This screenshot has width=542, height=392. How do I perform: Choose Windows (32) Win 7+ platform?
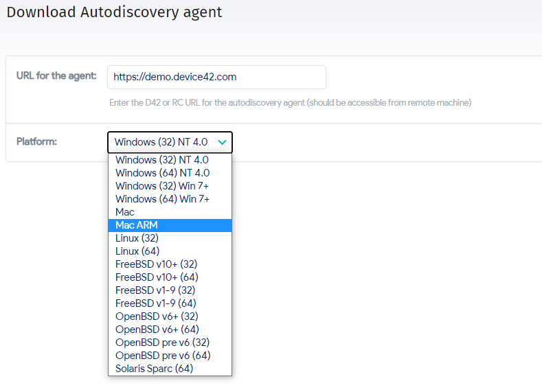pos(170,186)
